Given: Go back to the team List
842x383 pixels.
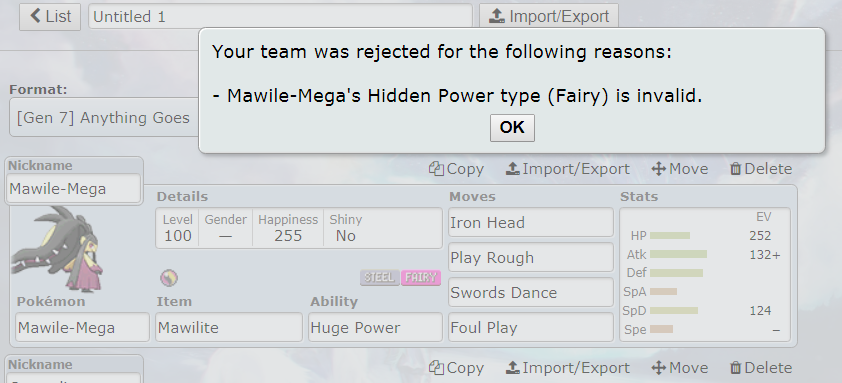Looking at the screenshot, I should coord(50,17).
